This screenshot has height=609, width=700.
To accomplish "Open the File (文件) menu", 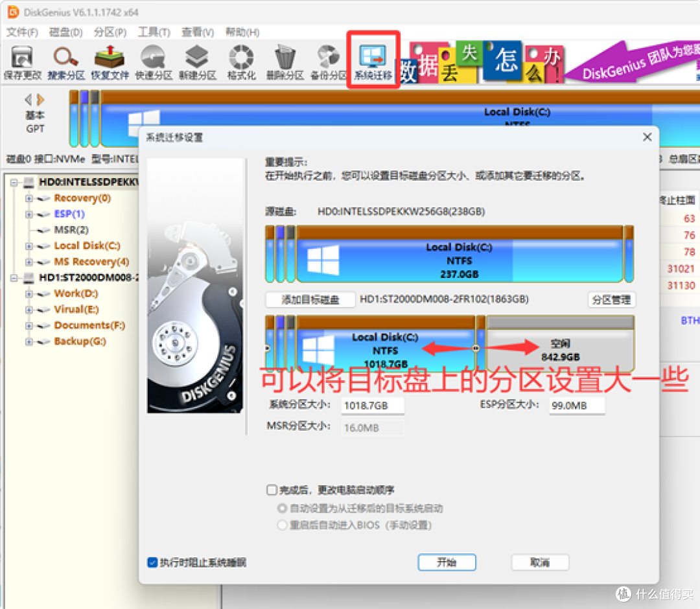I will click(x=22, y=32).
